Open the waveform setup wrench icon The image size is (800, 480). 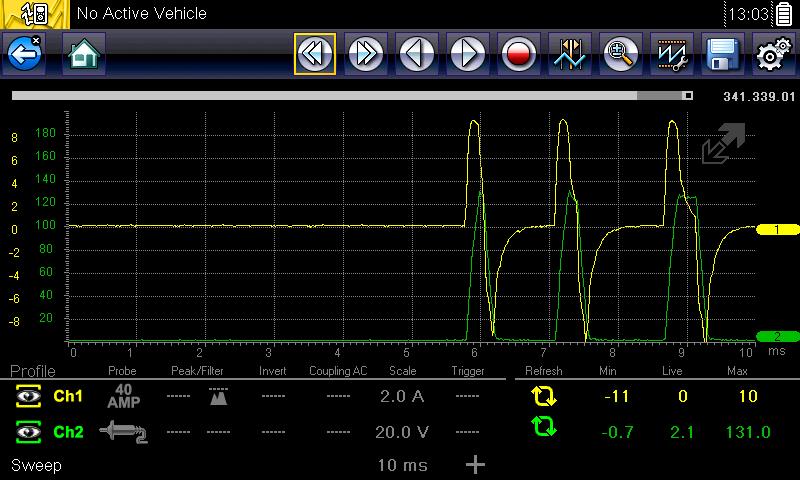click(671, 54)
